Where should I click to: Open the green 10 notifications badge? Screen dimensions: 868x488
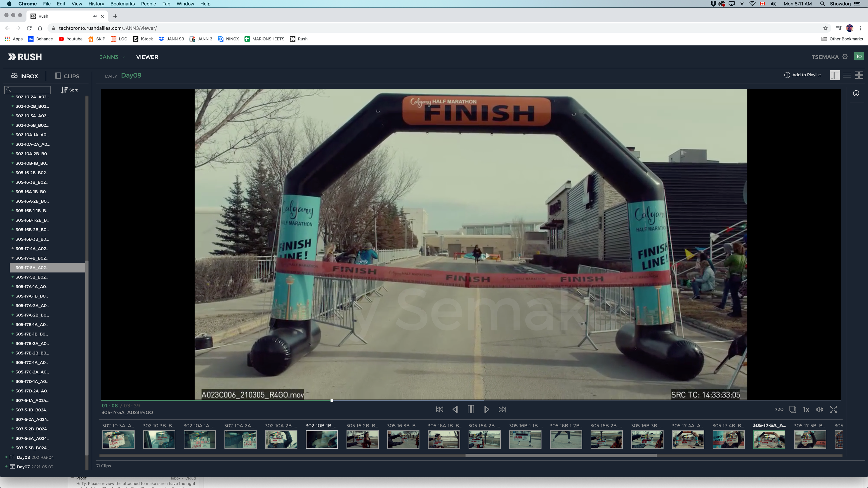click(859, 56)
